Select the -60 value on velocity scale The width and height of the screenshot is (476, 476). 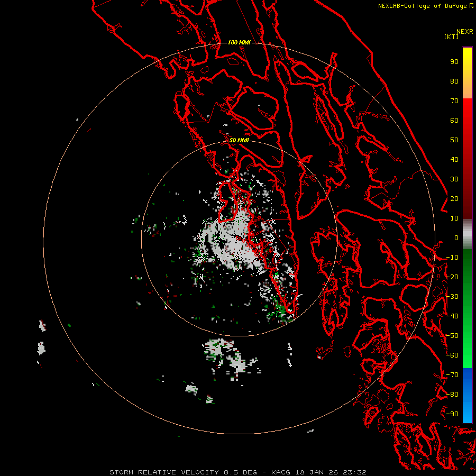[x=453, y=355]
